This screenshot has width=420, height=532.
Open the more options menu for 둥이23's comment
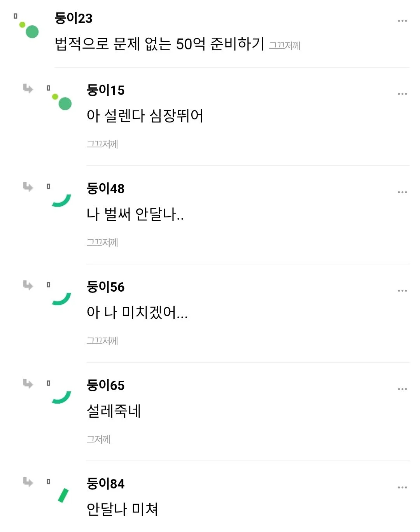pyautogui.click(x=402, y=21)
